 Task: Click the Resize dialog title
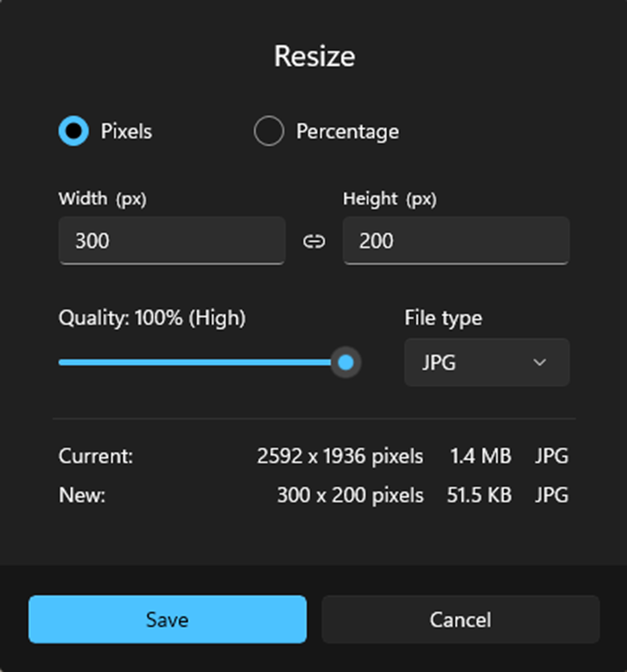(314, 56)
